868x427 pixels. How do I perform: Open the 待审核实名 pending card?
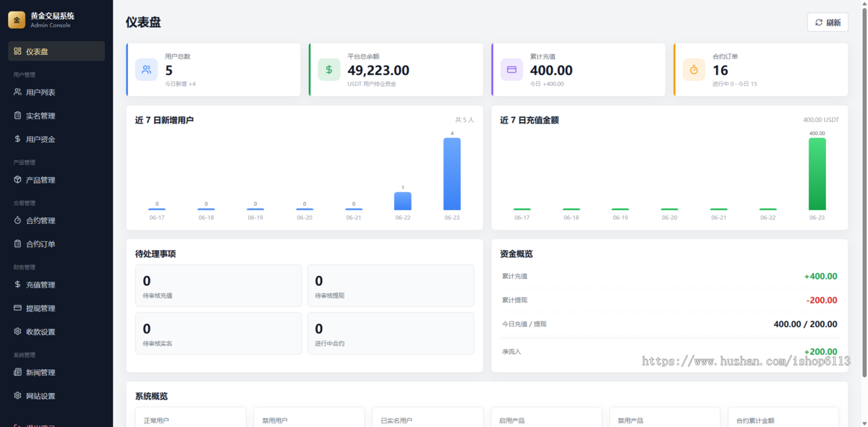point(218,333)
